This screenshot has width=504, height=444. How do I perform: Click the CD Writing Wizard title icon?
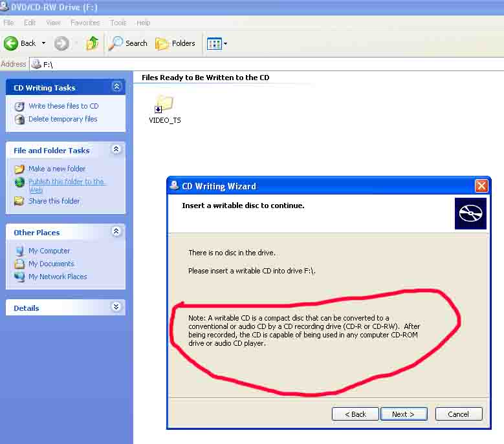pyautogui.click(x=174, y=185)
